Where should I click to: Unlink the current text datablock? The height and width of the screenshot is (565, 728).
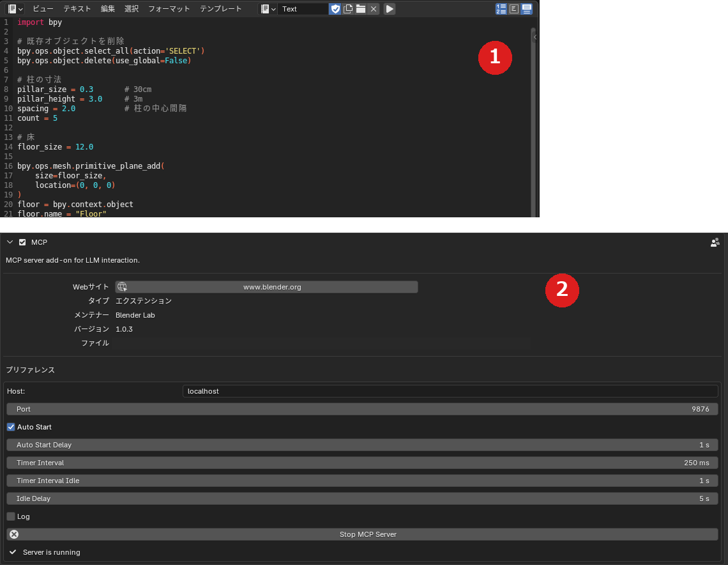click(374, 9)
